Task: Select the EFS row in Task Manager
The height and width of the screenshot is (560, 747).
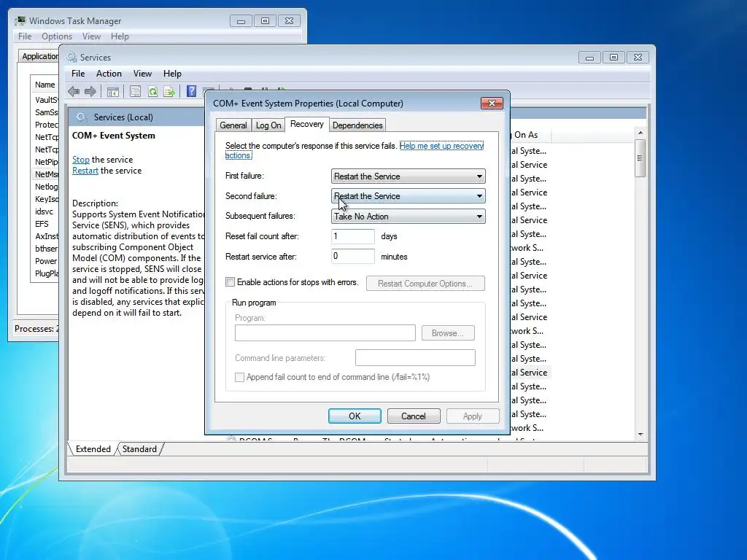Action: [45, 224]
